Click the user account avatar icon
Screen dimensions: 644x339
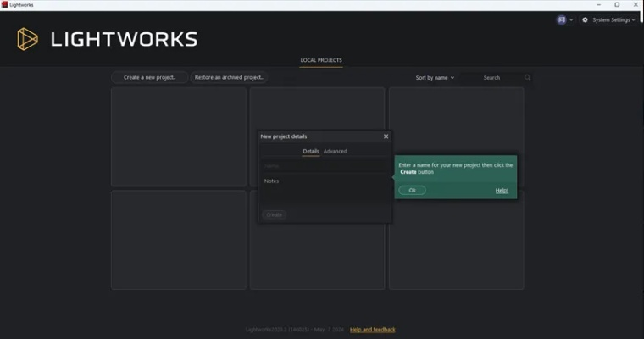click(x=561, y=19)
